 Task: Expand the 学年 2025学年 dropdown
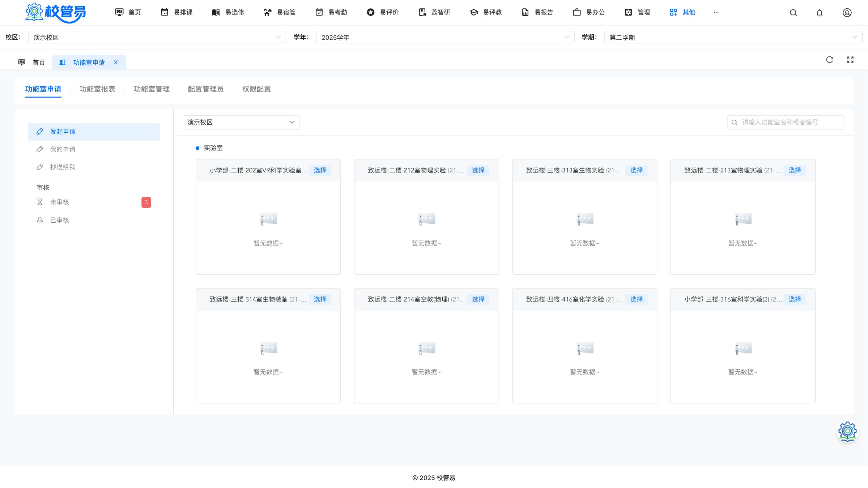click(445, 37)
